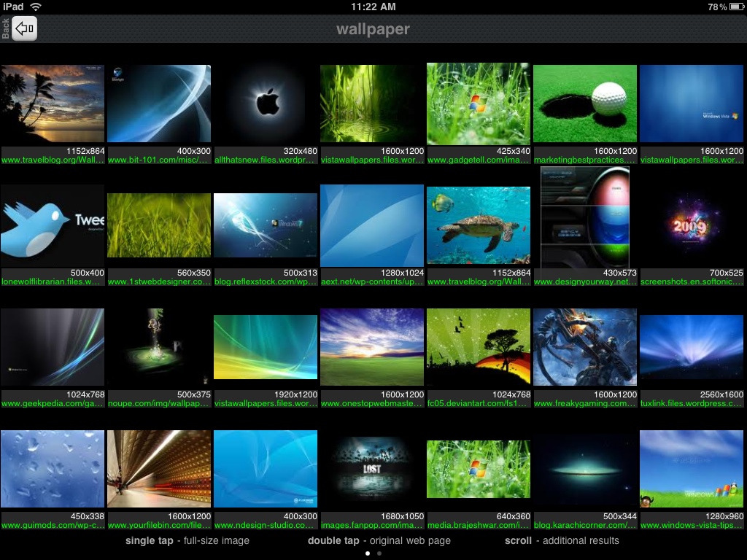The image size is (747, 560).
Task: Open the glowing Apple logo wallpaper
Action: (x=266, y=103)
